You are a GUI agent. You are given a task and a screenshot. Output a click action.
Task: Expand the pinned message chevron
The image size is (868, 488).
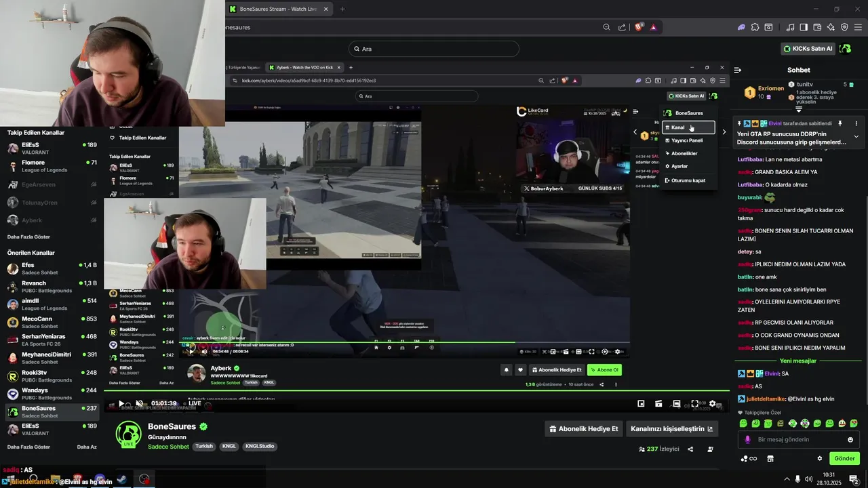(856, 137)
